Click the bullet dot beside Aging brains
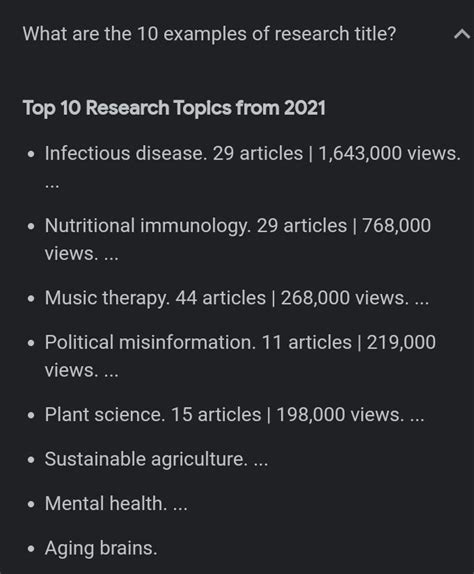Image resolution: width=474 pixels, height=574 pixels. pos(31,549)
